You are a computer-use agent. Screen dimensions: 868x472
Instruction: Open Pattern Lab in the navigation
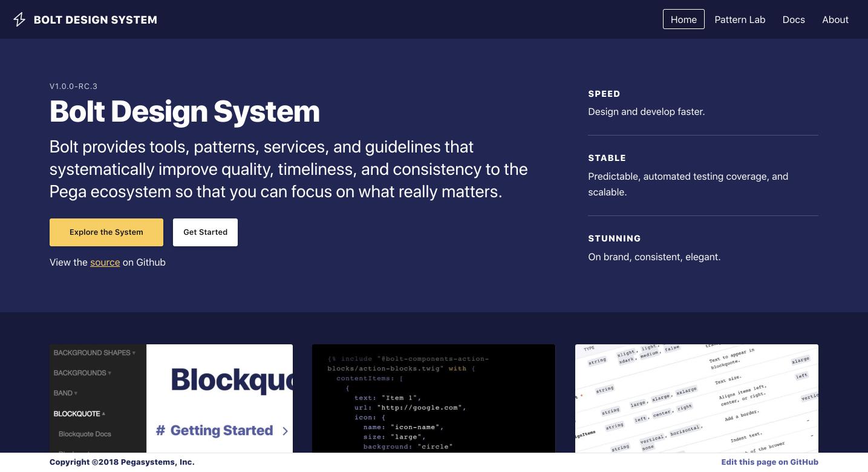[740, 19]
